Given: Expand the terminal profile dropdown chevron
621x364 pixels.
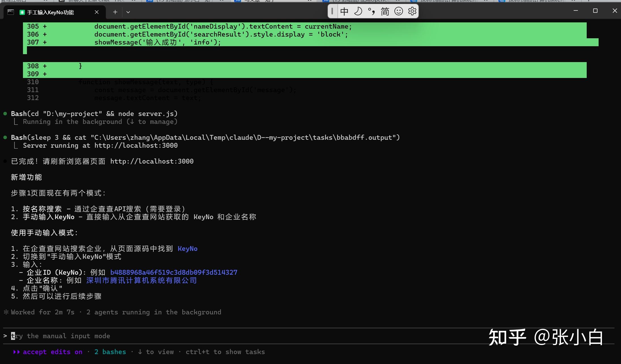Looking at the screenshot, I should [x=128, y=12].
